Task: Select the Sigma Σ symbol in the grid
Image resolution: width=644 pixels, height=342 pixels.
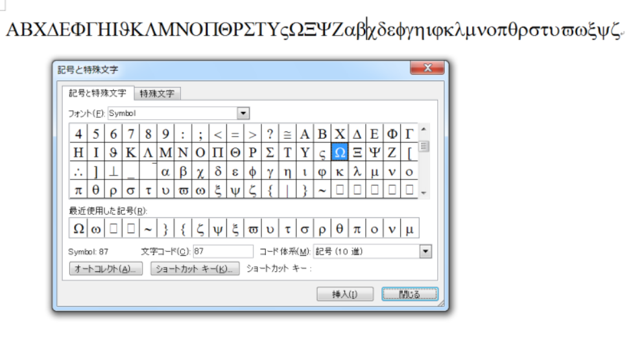Action: click(270, 153)
